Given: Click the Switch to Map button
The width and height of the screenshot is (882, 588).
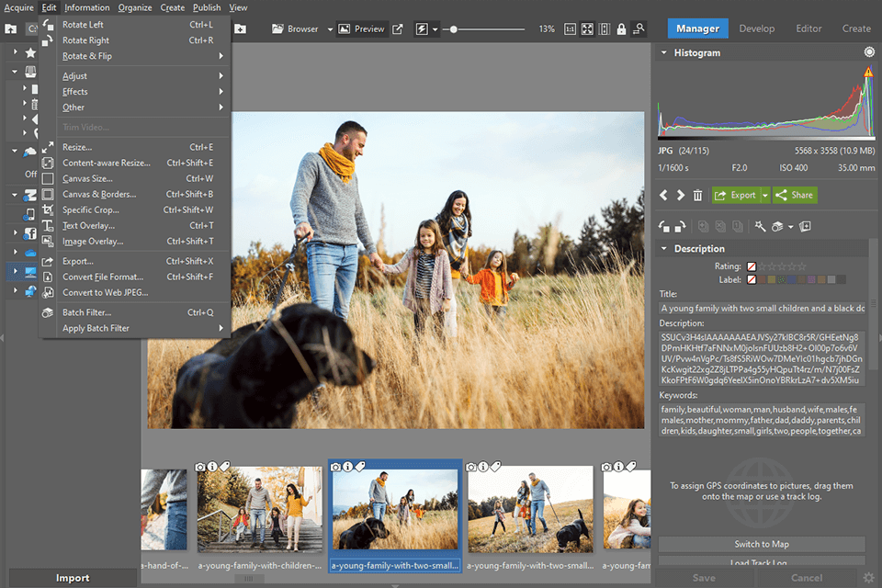Looking at the screenshot, I should tap(761, 544).
